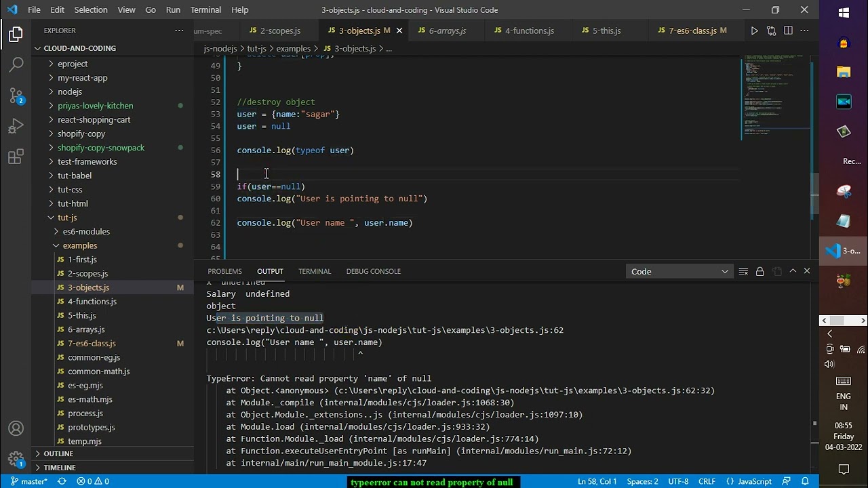Open the Search view icon
The image size is (868, 488).
[x=16, y=65]
